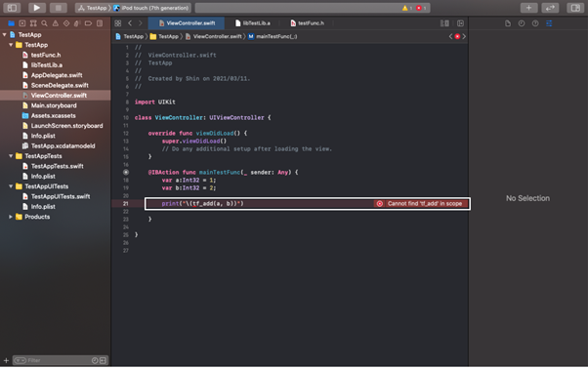This screenshot has width=588, height=368.
Task: Click the ViewController.swift breadcrumb
Action: click(213, 36)
